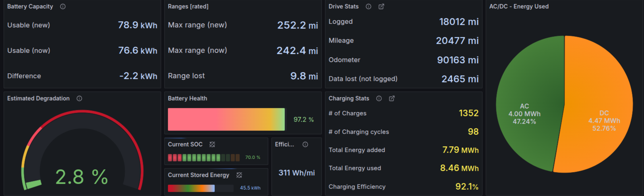Click the # of Charges 1352 value

click(469, 113)
